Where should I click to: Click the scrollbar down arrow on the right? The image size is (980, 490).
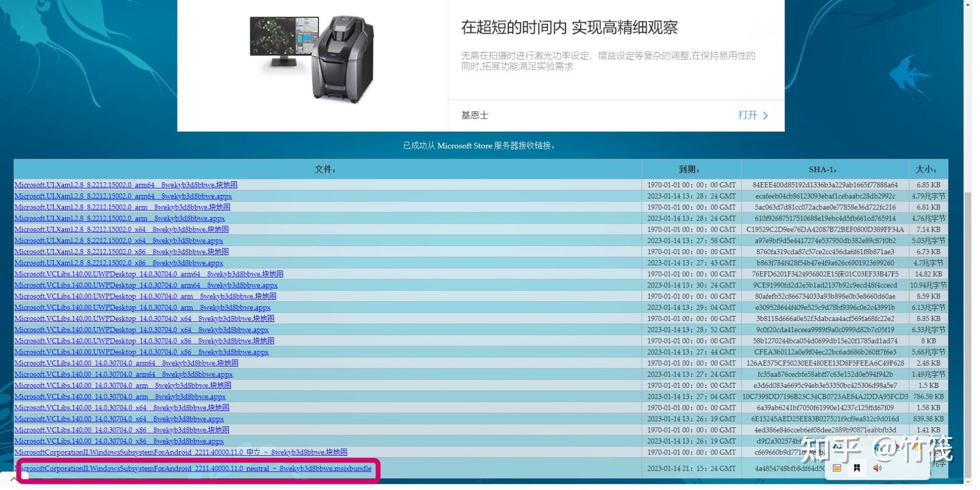(x=968, y=481)
